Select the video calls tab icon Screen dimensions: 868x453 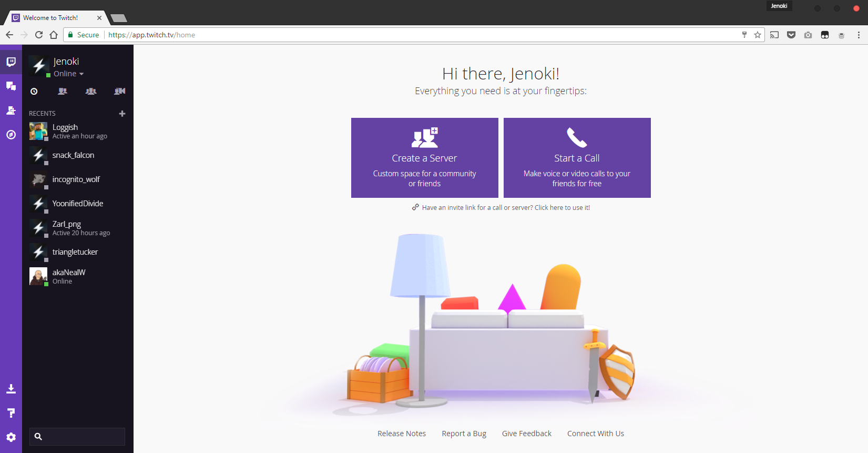click(x=120, y=91)
